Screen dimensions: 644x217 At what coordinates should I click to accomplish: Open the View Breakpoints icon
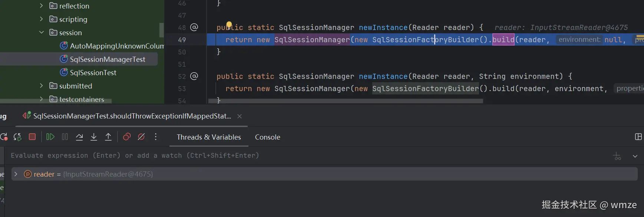point(127,137)
